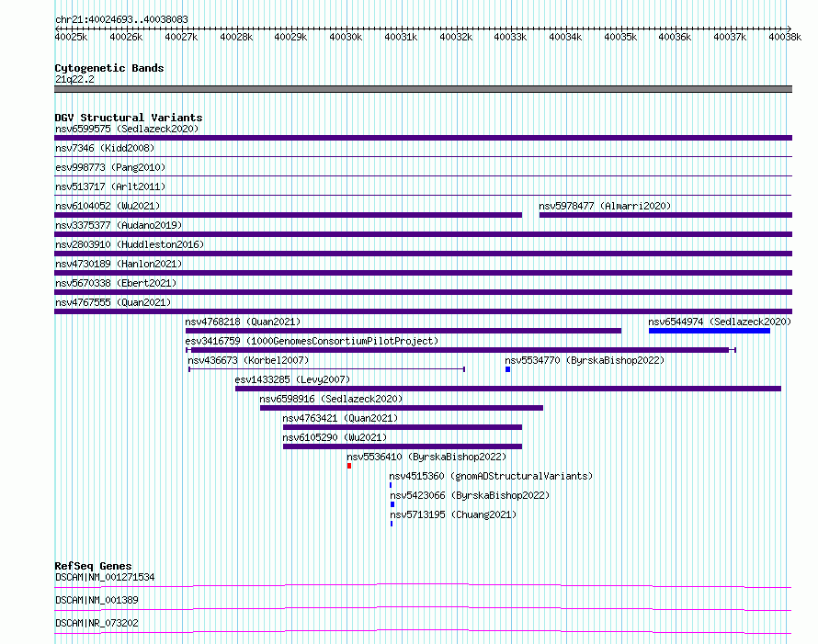Screen dimensions: 818x644
Task: Select the thin Korbel2007 nsv436673 span line
Action: click(326, 369)
